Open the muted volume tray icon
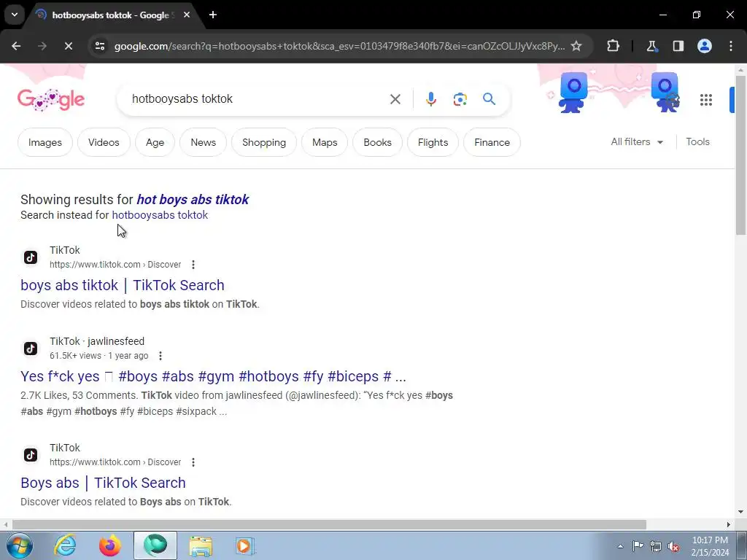 pos(673,547)
